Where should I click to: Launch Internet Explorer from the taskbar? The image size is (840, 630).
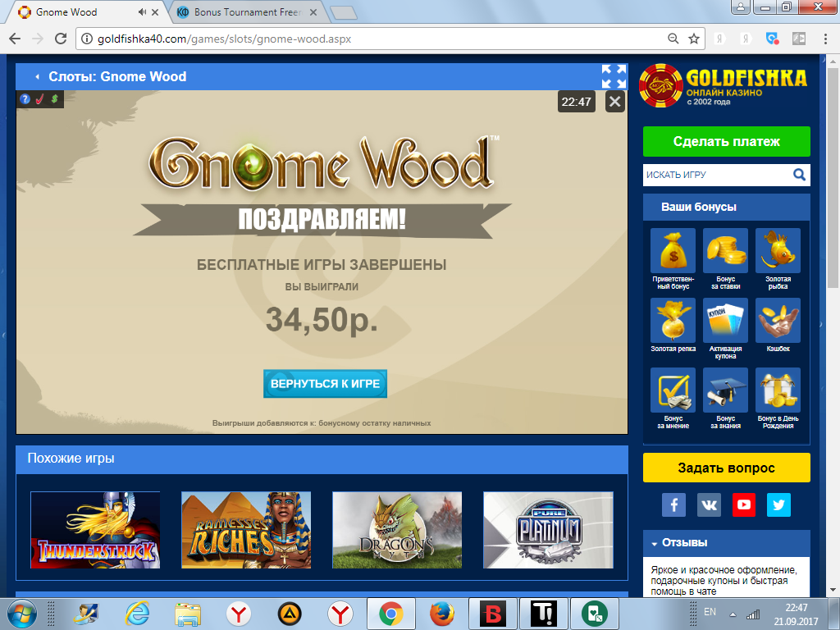coord(138,614)
